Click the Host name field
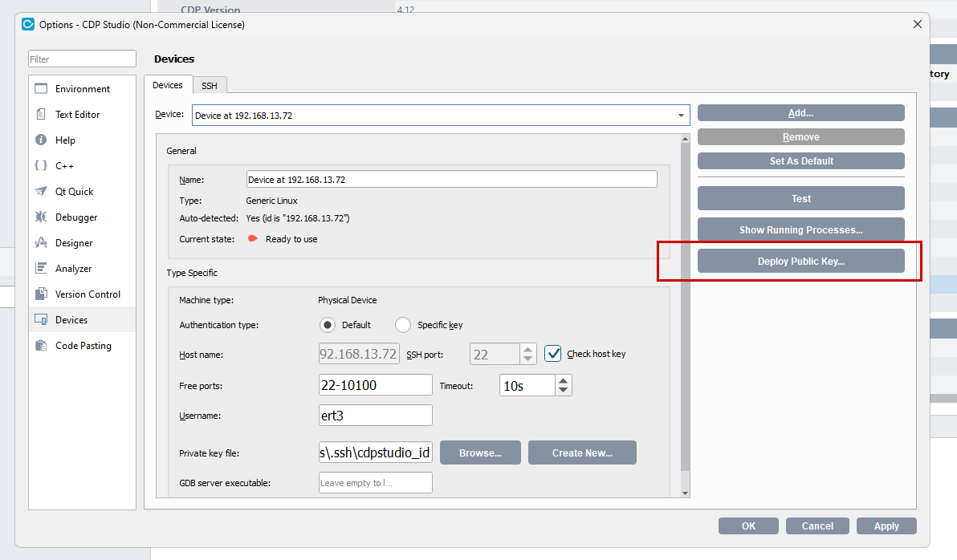The width and height of the screenshot is (957, 560). (x=359, y=354)
